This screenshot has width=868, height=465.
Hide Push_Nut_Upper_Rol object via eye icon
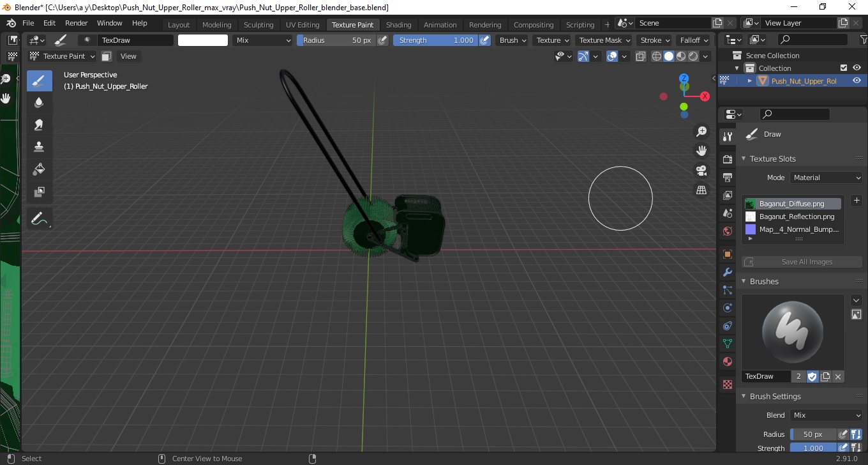(857, 80)
